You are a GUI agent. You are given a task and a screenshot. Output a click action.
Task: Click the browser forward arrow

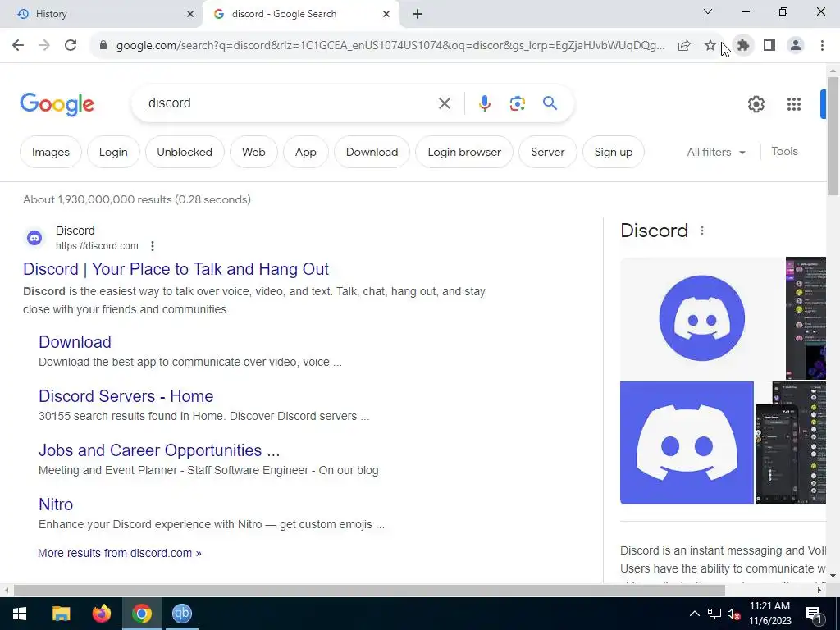[44, 46]
